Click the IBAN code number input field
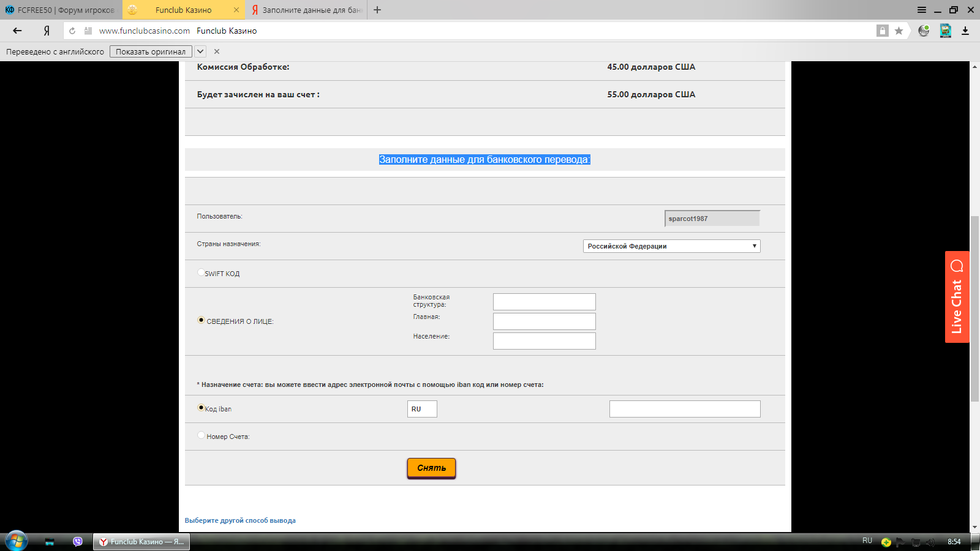The height and width of the screenshot is (551, 980). click(684, 409)
